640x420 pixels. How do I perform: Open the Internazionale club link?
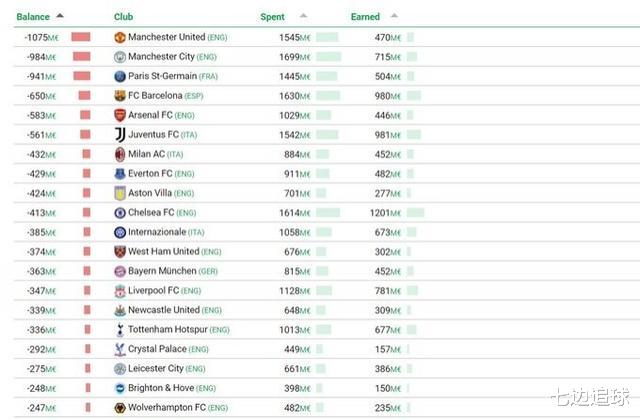coord(157,232)
